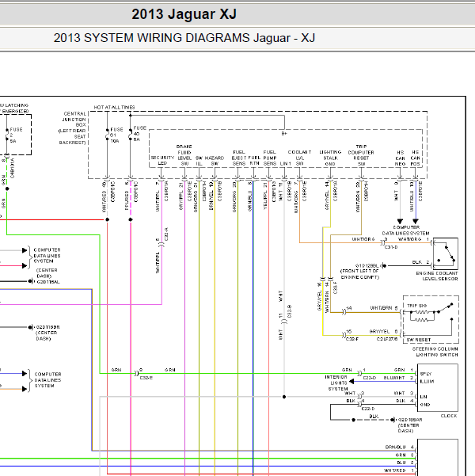The height and width of the screenshot is (476, 475).
Task: Click the Clock component box
Action: tap(437, 387)
